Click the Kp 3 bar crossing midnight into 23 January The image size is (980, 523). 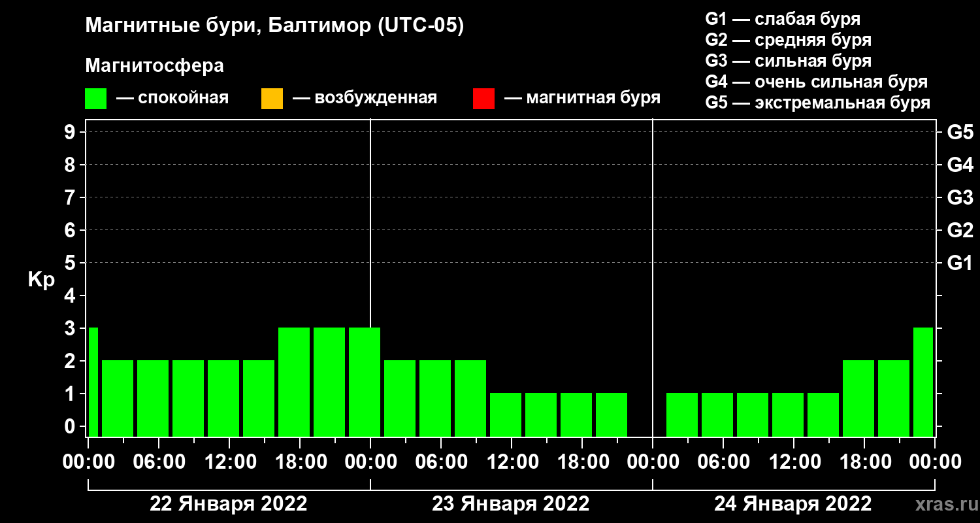coord(365,382)
